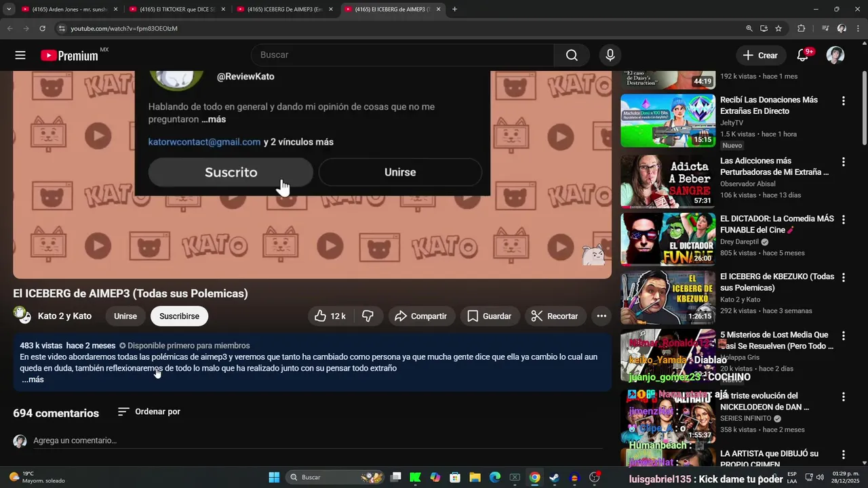Click the taskbar Buscar search box
The height and width of the screenshot is (488, 868).
point(336,477)
